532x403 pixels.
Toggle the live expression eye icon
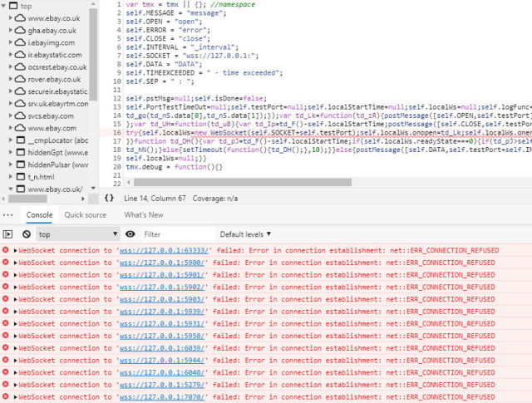click(130, 233)
